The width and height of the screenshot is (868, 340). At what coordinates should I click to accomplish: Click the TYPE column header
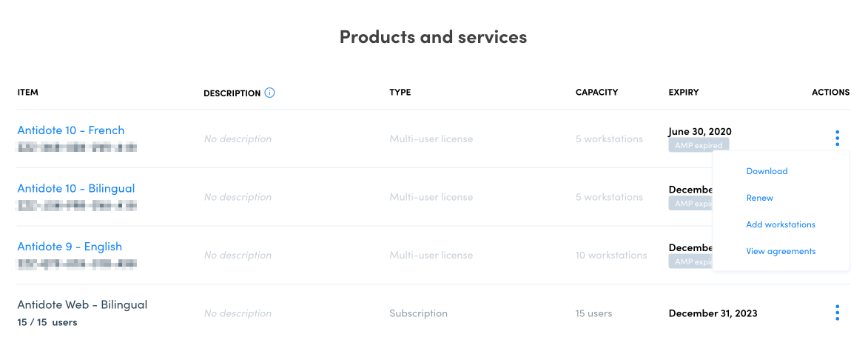click(x=400, y=93)
